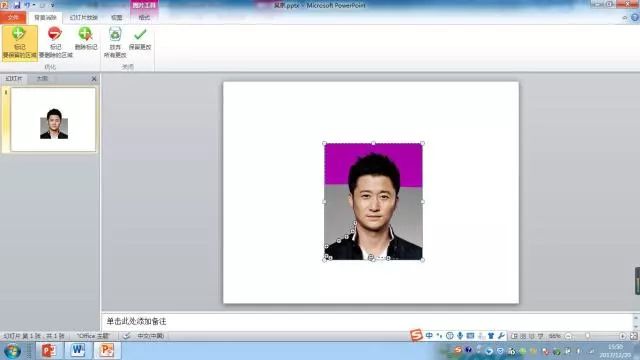Screen dimensions: 640x360
Task: Click top-middle handle of background removal marquee
Action: pyautogui.click(x=373, y=143)
